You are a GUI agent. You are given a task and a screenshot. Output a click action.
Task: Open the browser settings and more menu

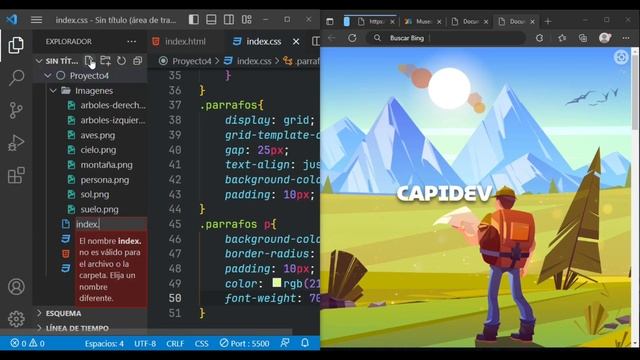626,38
